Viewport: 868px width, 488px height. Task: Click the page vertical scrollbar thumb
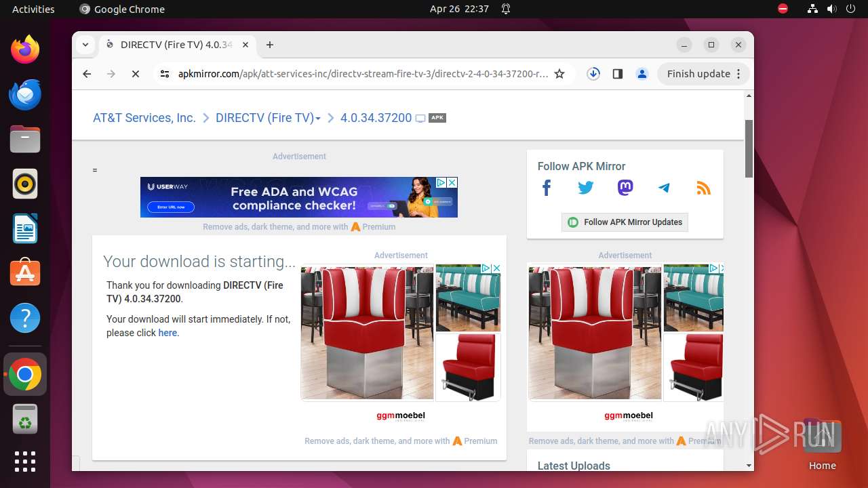[x=749, y=149]
